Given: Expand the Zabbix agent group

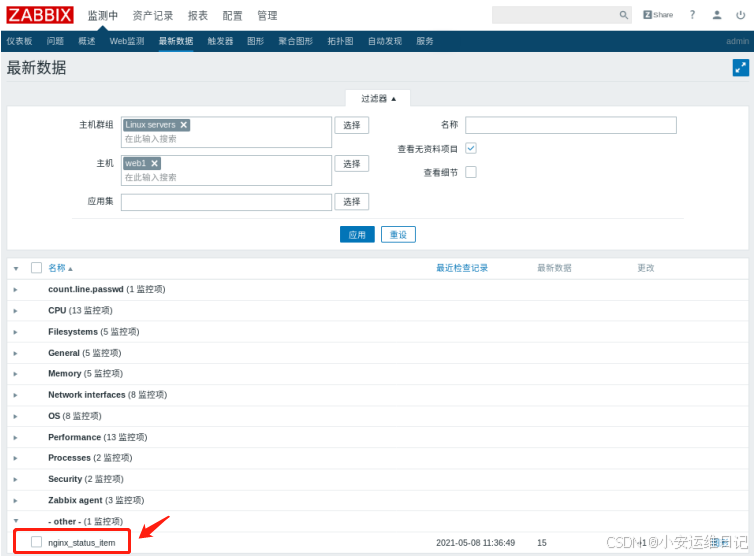Looking at the screenshot, I should coord(15,501).
